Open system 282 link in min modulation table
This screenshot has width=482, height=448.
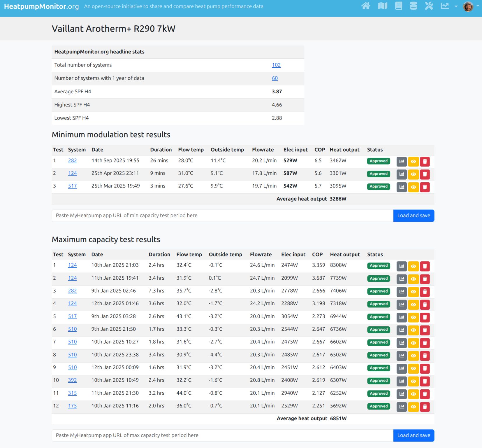72,161
